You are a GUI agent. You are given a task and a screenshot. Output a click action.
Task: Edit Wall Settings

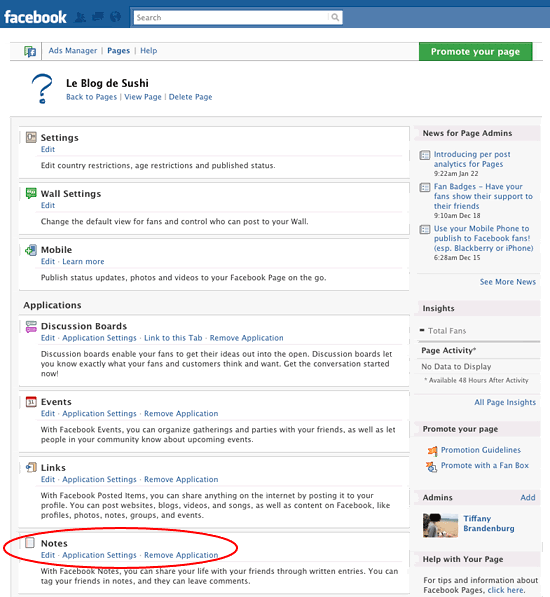pyautogui.click(x=48, y=205)
